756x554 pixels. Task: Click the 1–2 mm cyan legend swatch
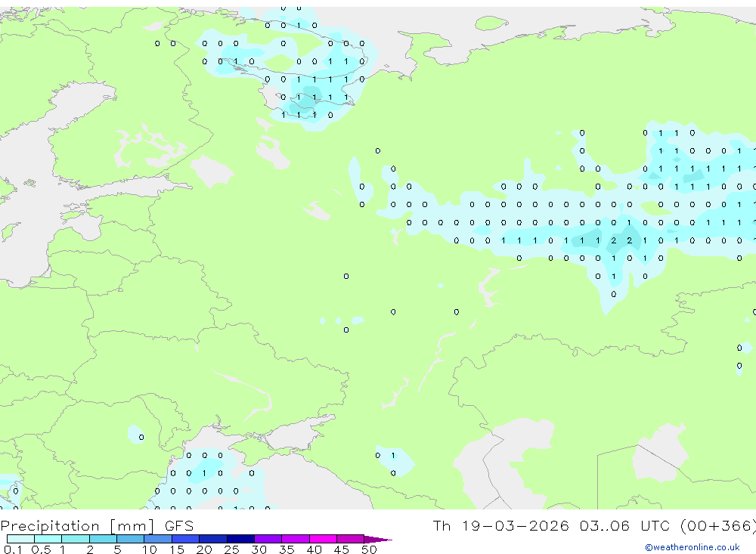pyautogui.click(x=76, y=539)
